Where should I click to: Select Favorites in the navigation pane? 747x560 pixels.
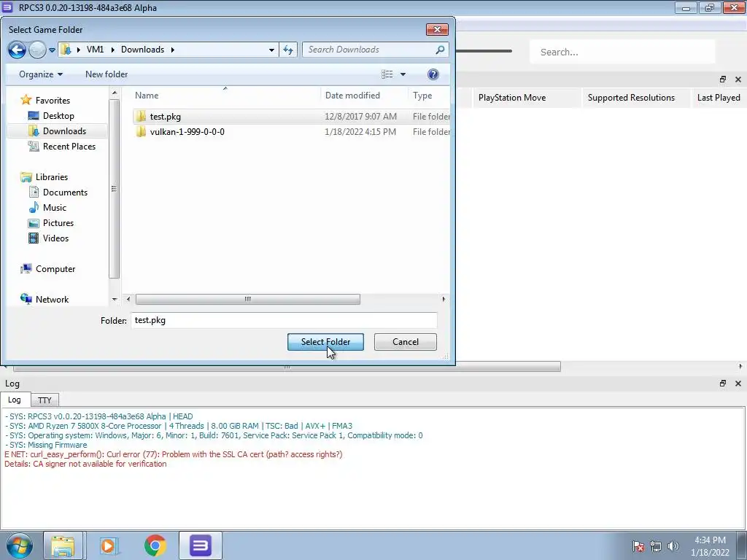point(53,101)
